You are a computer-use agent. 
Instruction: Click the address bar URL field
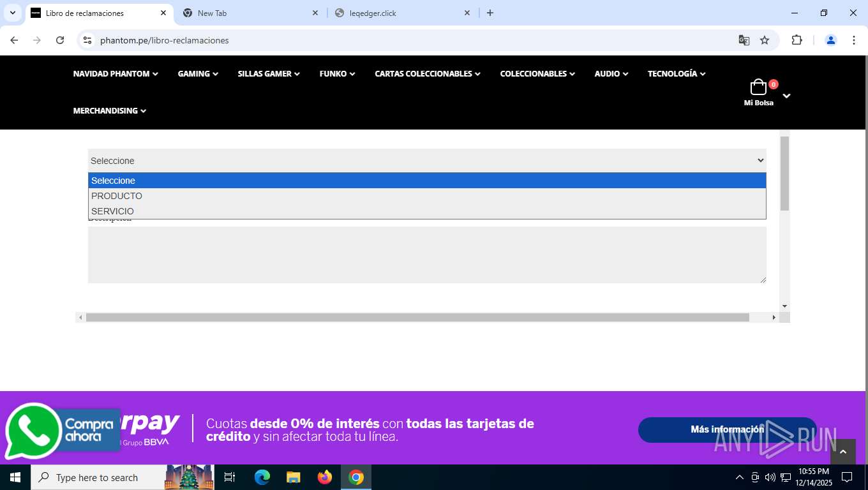(415, 40)
